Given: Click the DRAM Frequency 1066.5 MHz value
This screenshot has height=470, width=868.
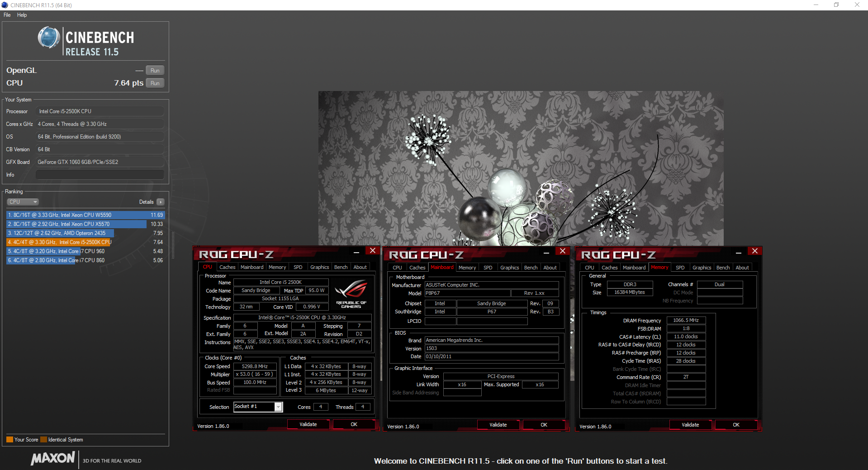Looking at the screenshot, I should click(x=686, y=320).
